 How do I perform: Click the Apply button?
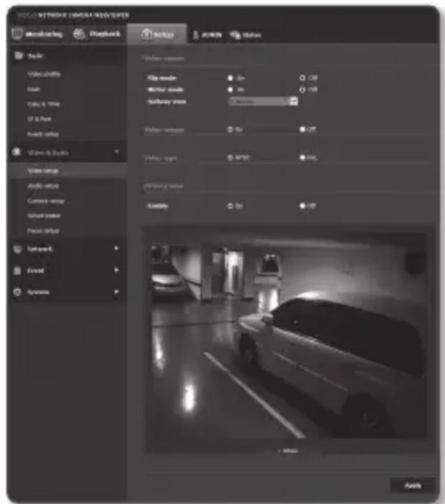coord(413,485)
